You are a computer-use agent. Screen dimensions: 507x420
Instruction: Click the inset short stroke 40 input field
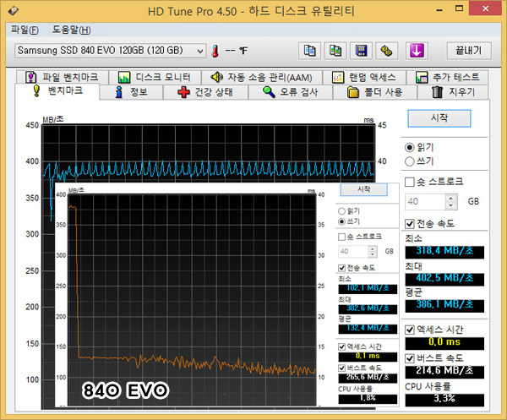point(353,251)
